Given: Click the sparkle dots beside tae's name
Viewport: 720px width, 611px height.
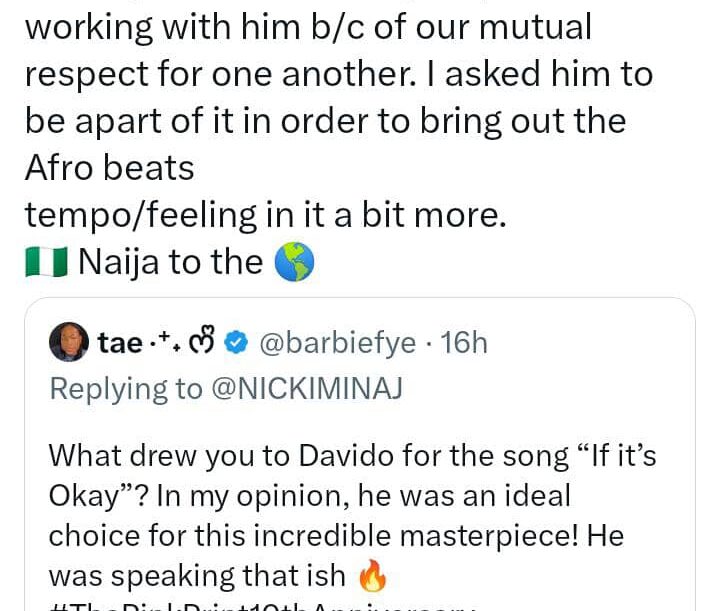Looking at the screenshot, I should 166,342.
